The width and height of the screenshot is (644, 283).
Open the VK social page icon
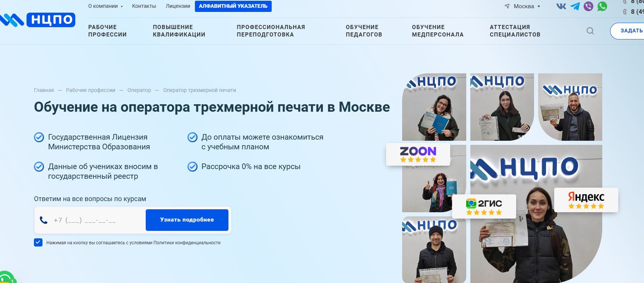(561, 6)
